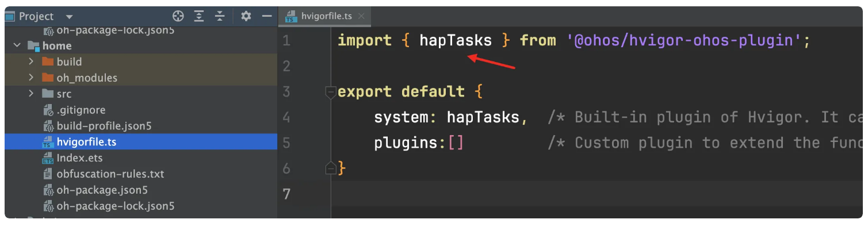This screenshot has width=868, height=227.
Task: Click the export keyword on line 3
Action: pyautogui.click(x=365, y=92)
